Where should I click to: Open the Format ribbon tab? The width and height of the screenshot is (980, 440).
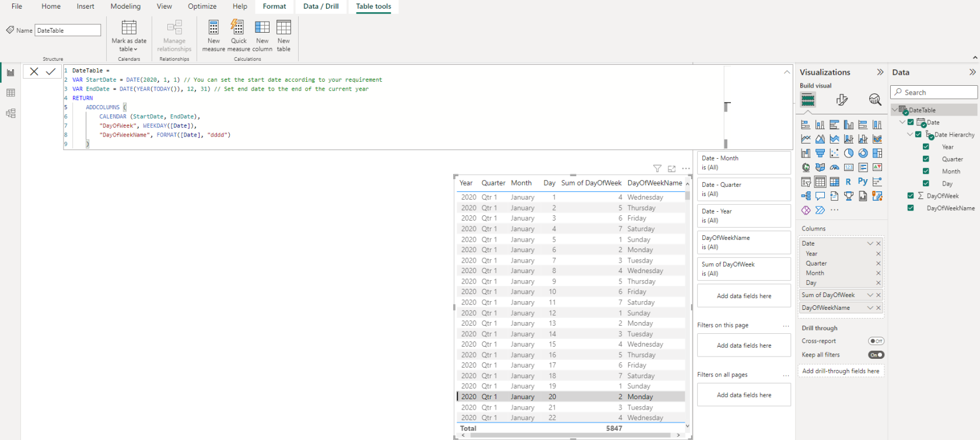point(274,6)
